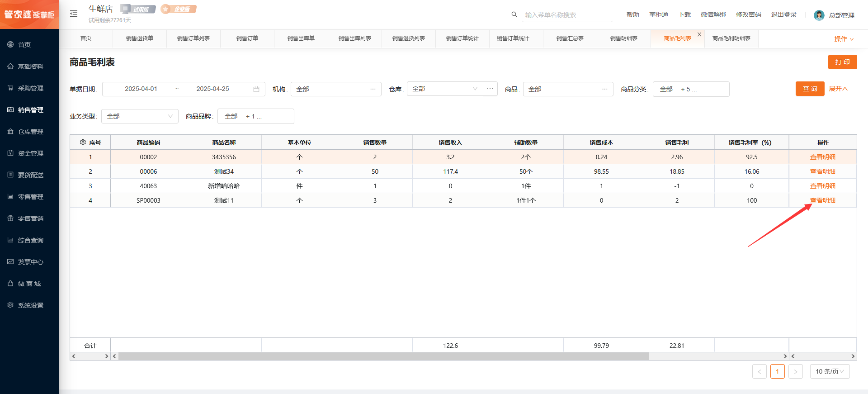868x394 pixels.
Task: Open the 仓库 dropdown
Action: [445, 89]
